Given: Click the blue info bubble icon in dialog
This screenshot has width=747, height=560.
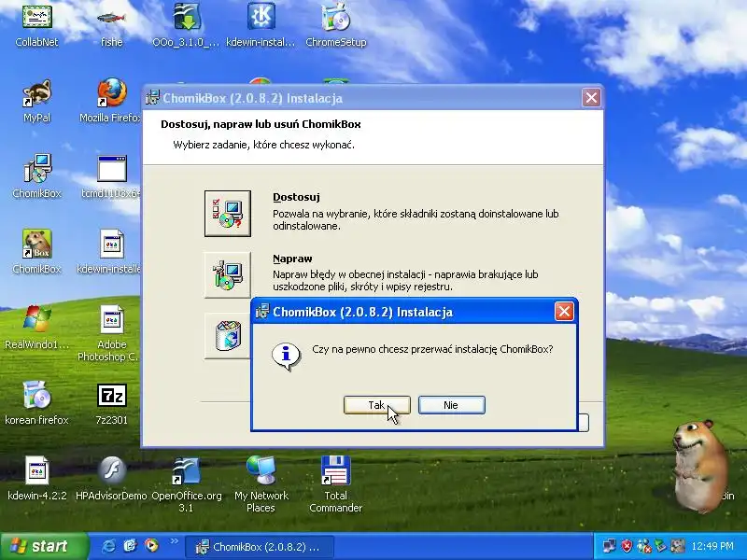Looking at the screenshot, I should click(x=286, y=356).
